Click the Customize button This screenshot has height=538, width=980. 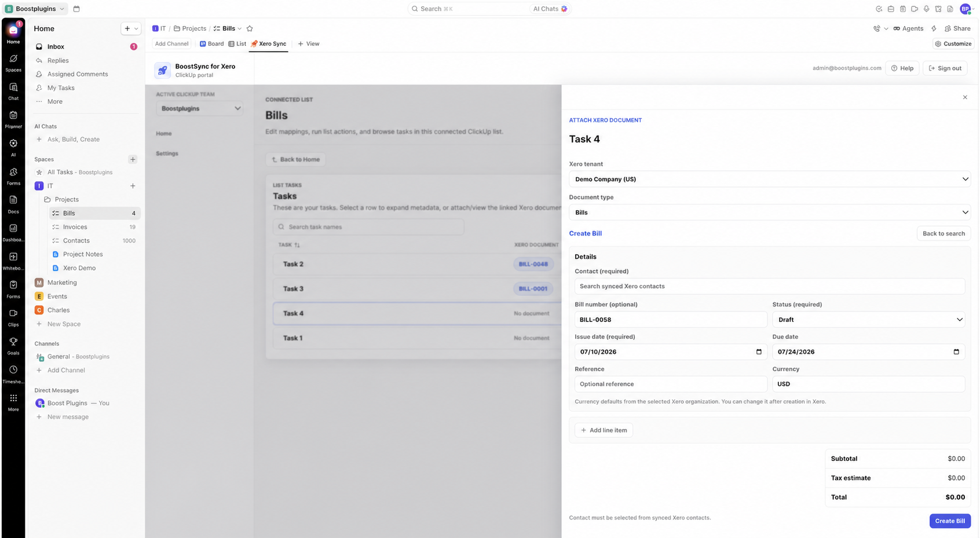point(953,44)
